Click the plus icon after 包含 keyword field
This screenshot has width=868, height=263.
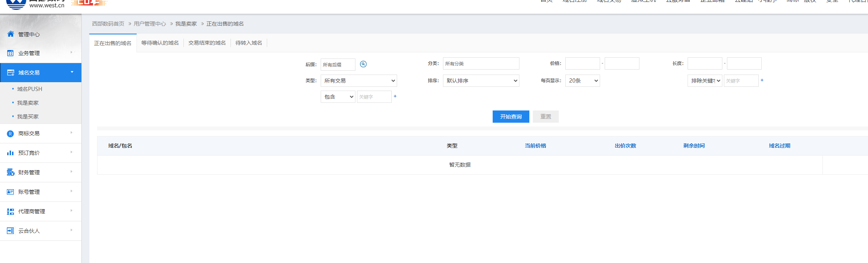(395, 96)
